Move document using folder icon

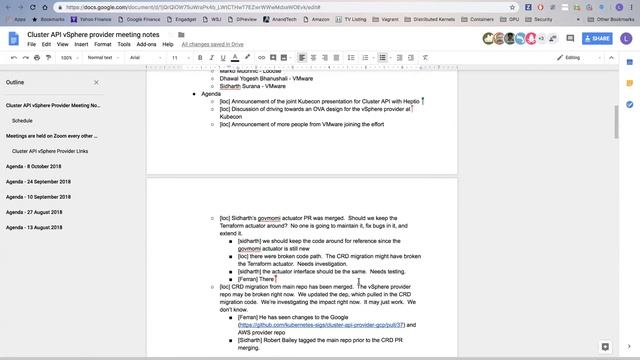[x=181, y=35]
